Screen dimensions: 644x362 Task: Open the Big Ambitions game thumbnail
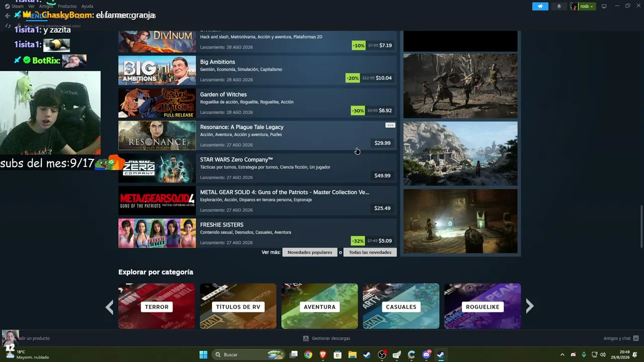click(x=157, y=70)
